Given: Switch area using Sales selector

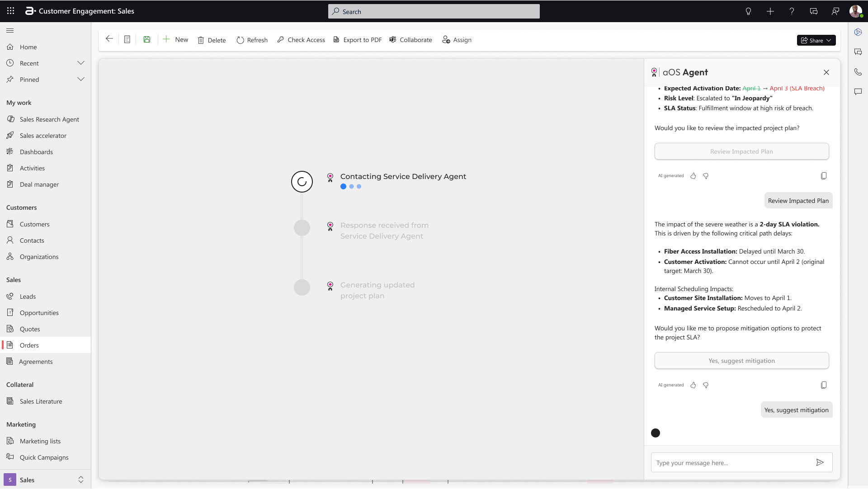Looking at the screenshot, I should pyautogui.click(x=45, y=480).
